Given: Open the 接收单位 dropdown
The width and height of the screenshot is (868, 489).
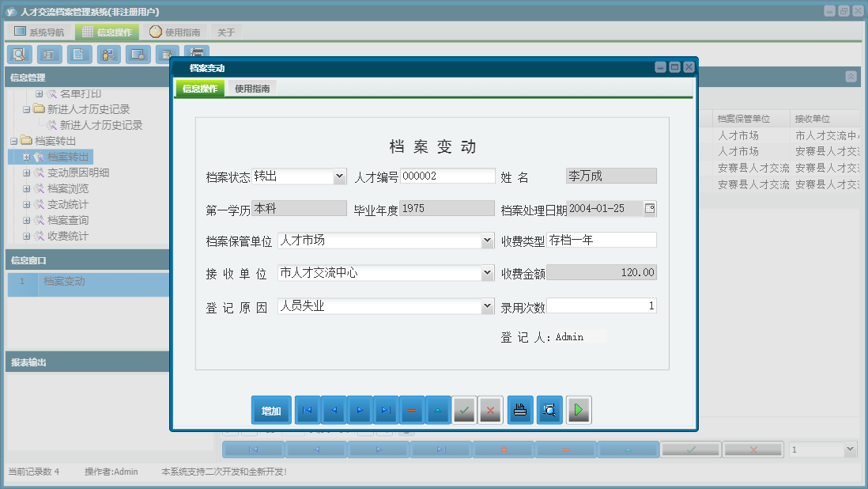Looking at the screenshot, I should (x=489, y=272).
